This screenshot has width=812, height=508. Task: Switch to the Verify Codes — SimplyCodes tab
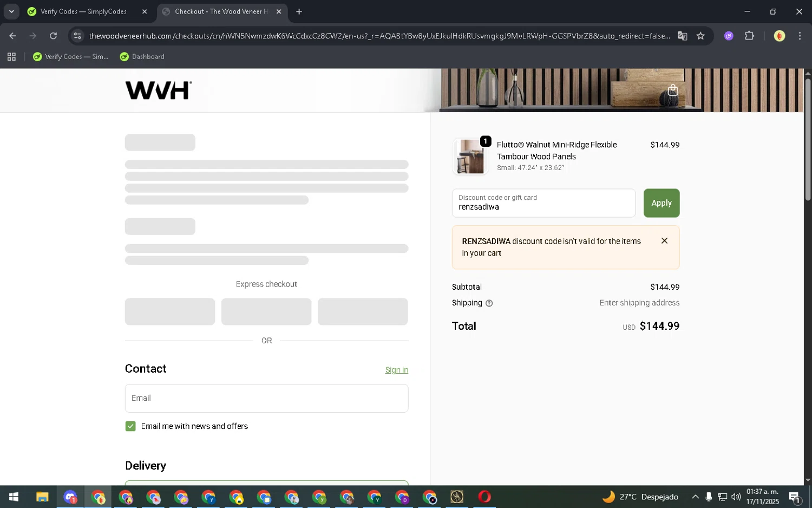(83, 11)
